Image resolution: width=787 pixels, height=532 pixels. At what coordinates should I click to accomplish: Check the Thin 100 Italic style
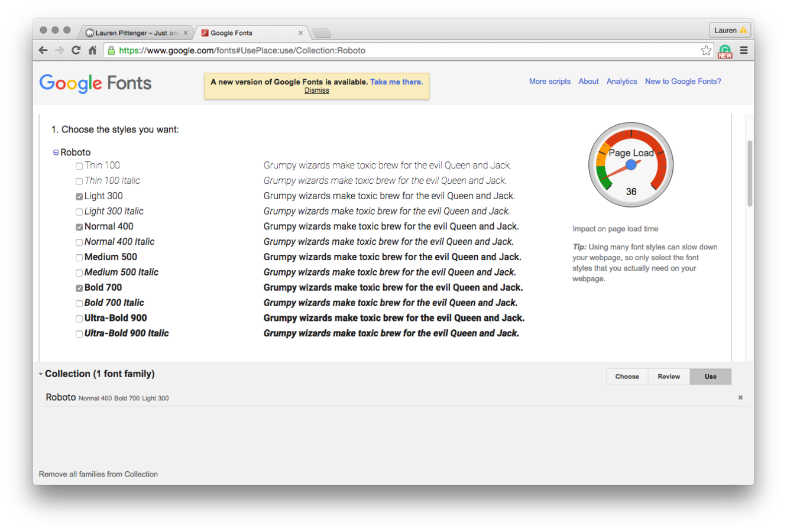79,181
